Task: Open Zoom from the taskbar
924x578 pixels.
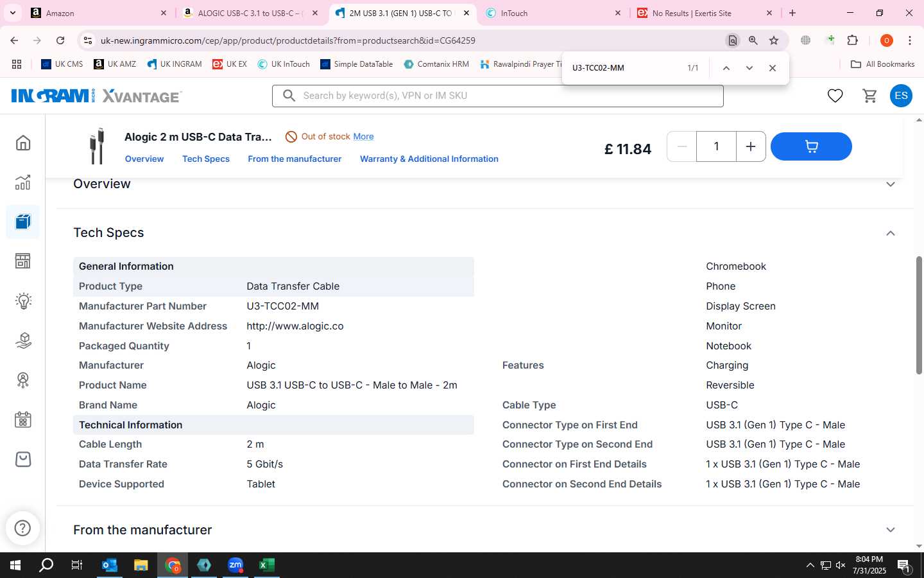Action: [x=235, y=565]
